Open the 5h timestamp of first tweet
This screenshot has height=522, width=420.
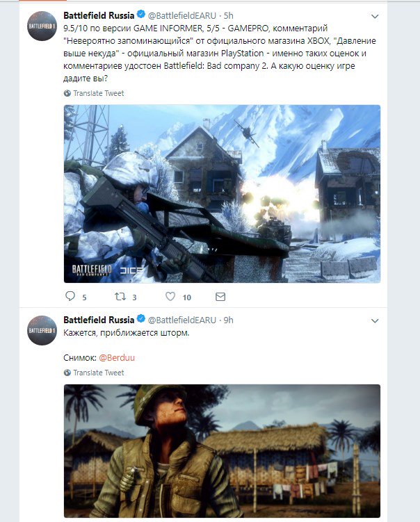point(229,16)
